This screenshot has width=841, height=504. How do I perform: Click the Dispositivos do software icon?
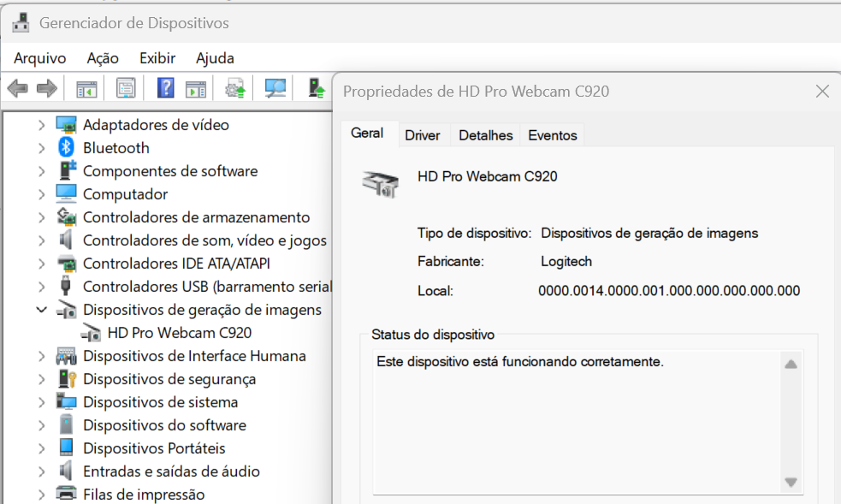tap(66, 424)
